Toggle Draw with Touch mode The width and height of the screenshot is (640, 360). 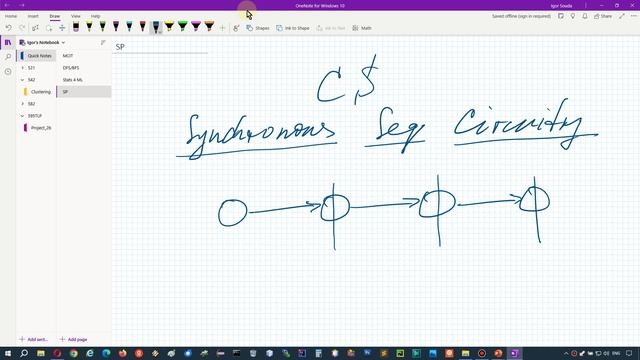(x=236, y=28)
